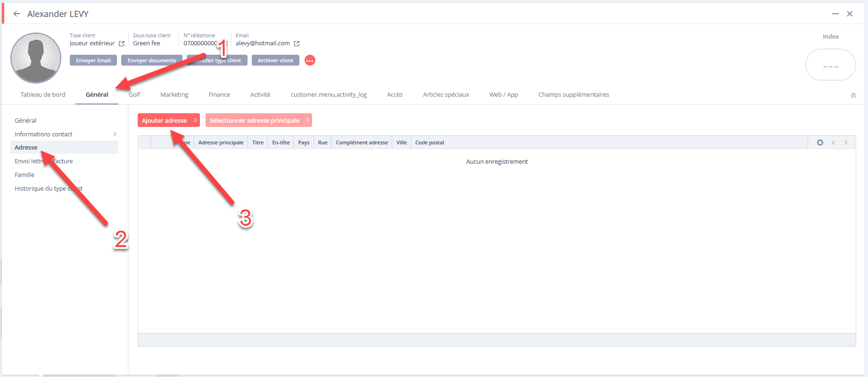This screenshot has height=377, width=868.
Task: Click the Archiver client button
Action: coord(275,60)
